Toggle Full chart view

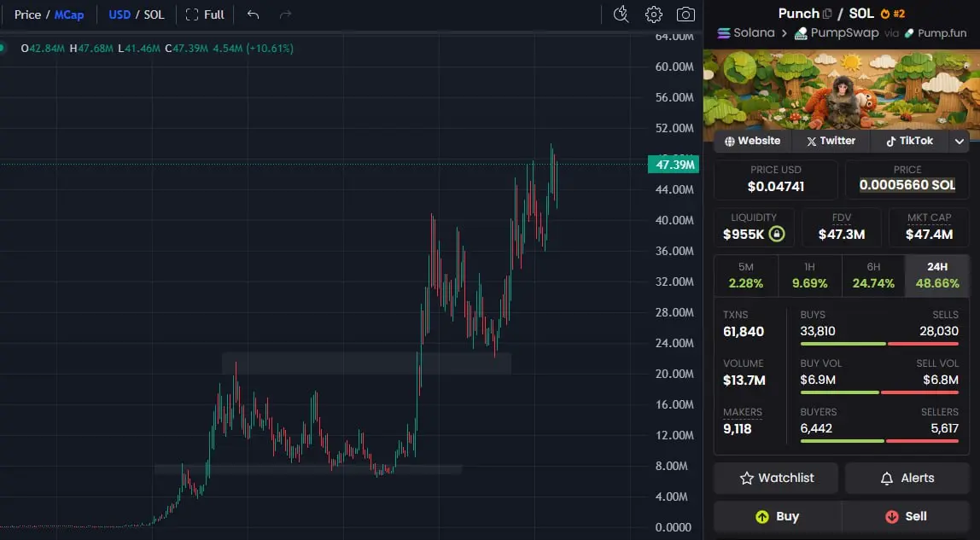(x=205, y=15)
